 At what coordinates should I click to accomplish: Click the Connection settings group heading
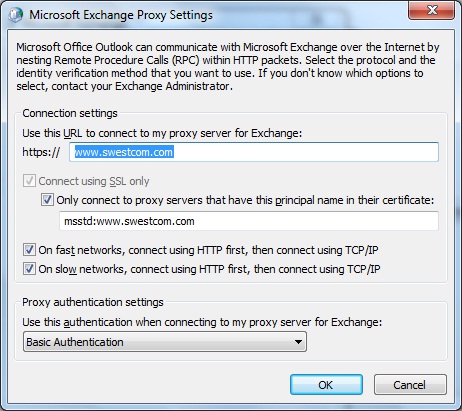pyautogui.click(x=70, y=113)
